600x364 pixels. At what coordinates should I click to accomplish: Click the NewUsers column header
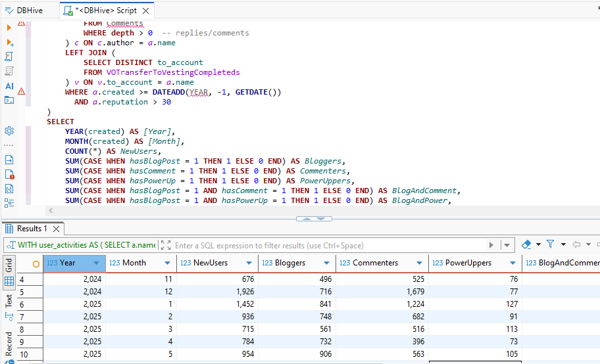point(217,263)
